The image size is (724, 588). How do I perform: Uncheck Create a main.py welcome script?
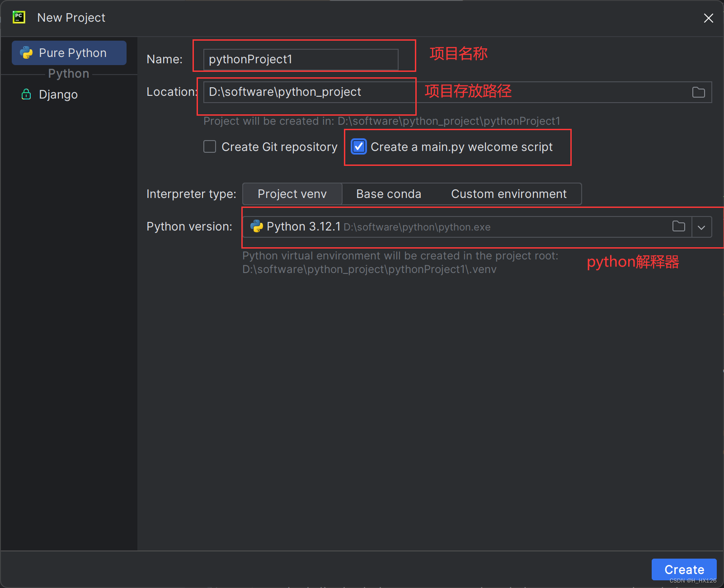click(359, 147)
